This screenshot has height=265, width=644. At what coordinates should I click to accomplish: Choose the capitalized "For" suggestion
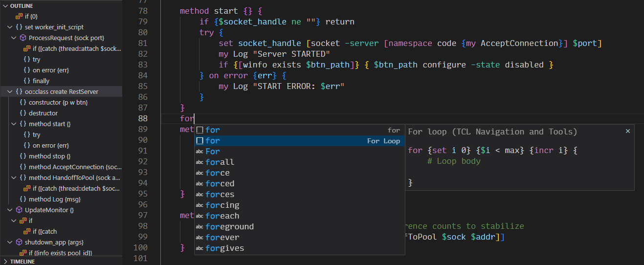pyautogui.click(x=300, y=152)
